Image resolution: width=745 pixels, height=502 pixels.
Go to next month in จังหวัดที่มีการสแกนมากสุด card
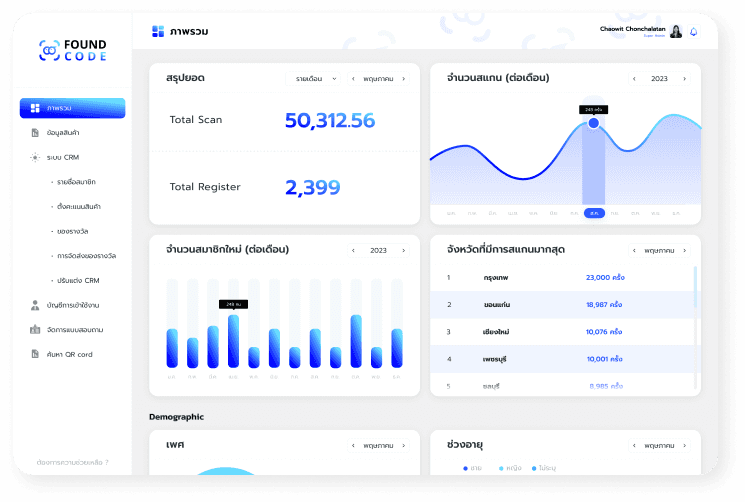pos(684,250)
